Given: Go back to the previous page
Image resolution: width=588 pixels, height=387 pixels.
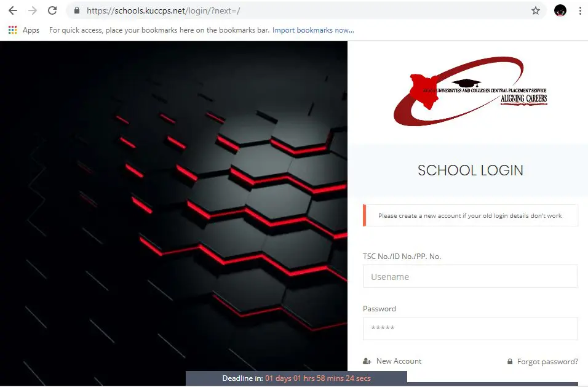Looking at the screenshot, I should (x=12, y=10).
